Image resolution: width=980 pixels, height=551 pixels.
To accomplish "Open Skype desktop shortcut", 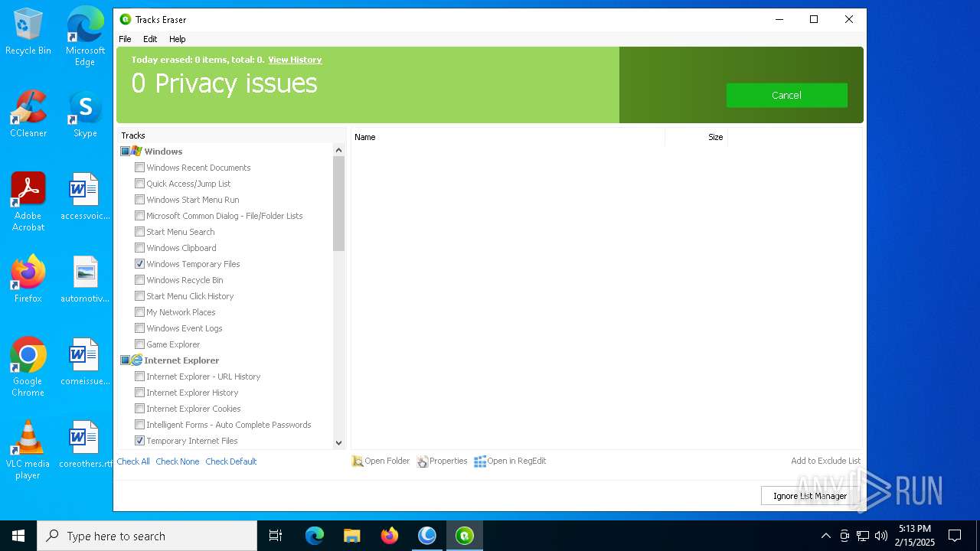I will click(x=85, y=115).
